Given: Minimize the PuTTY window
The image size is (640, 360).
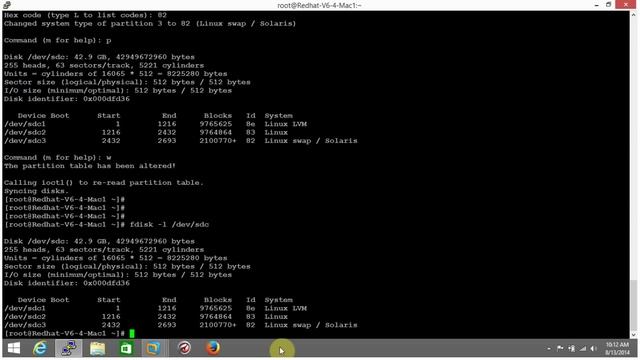Looking at the screenshot, I should [596, 5].
